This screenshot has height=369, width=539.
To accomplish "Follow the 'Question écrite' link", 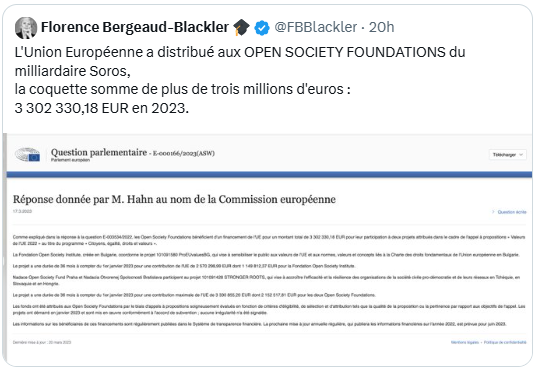I will click(512, 212).
